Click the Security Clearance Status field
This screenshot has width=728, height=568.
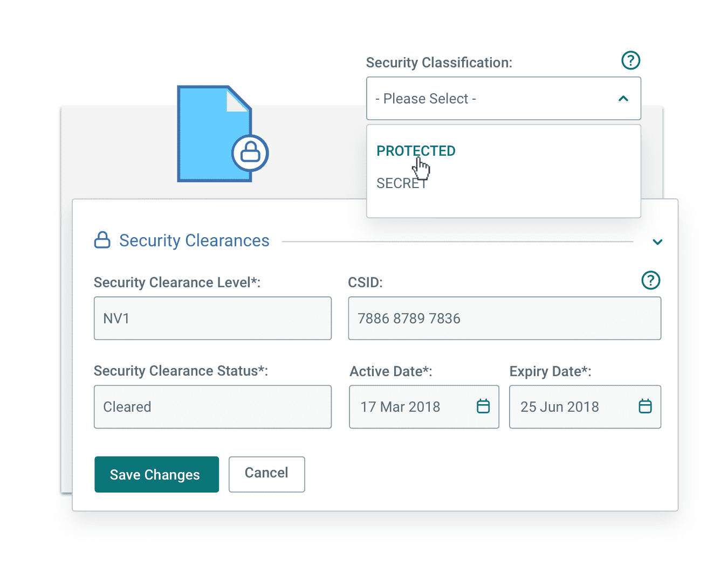pos(212,407)
